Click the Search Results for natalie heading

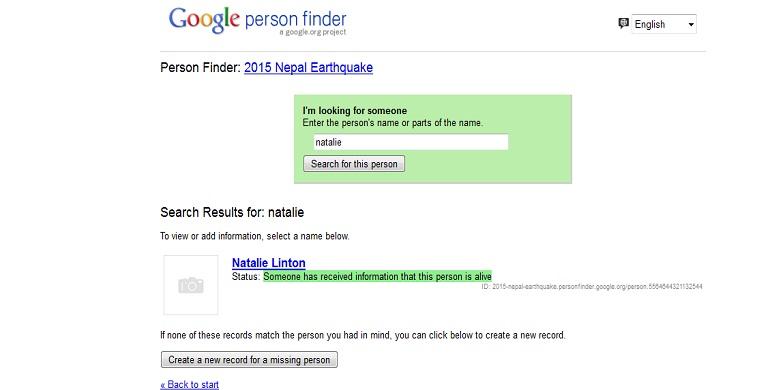click(x=232, y=212)
